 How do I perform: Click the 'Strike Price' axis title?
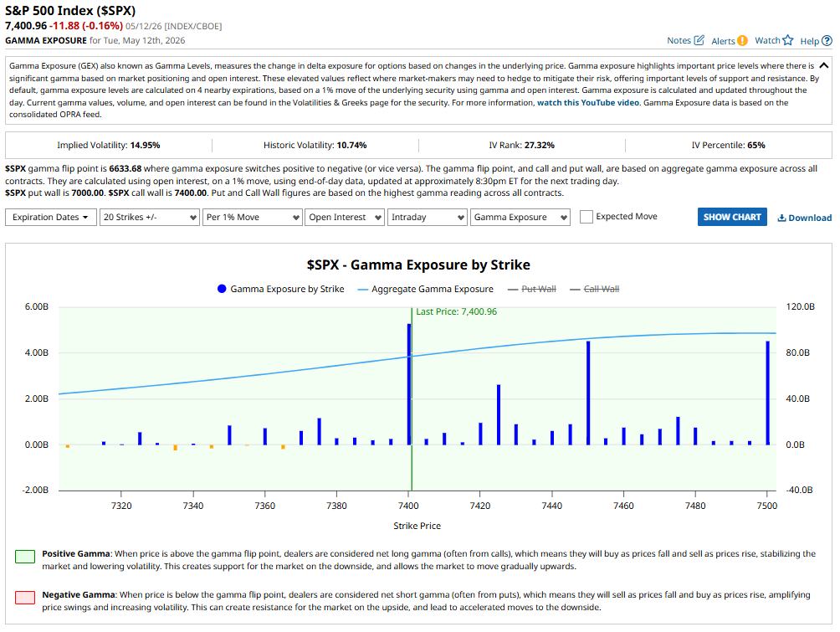[x=417, y=526]
